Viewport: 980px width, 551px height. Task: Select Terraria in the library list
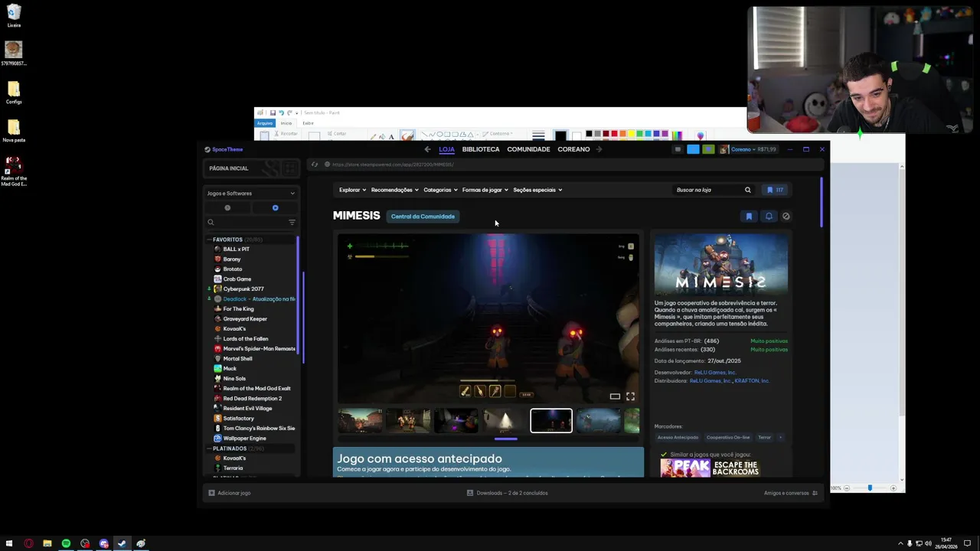coord(233,468)
